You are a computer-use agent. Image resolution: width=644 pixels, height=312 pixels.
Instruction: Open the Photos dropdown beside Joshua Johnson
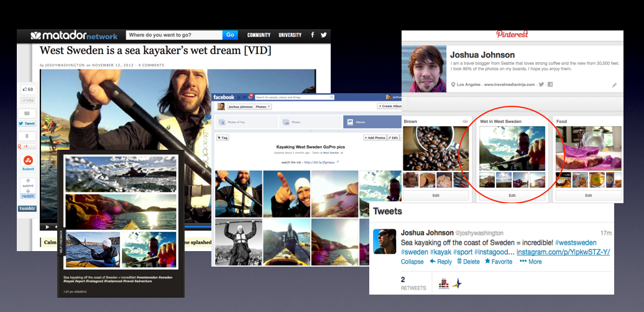264,106
